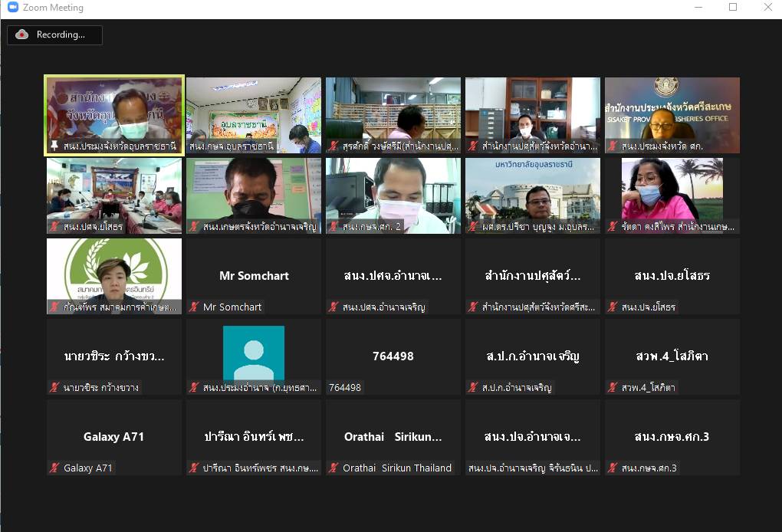
Task: Click the pin icon on the highlighted speaker tile
Action: pos(54,146)
